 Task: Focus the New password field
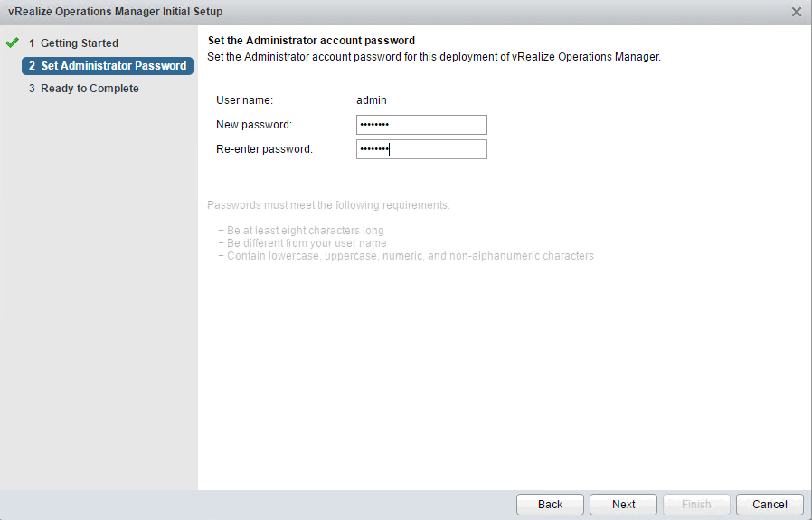pyautogui.click(x=421, y=125)
